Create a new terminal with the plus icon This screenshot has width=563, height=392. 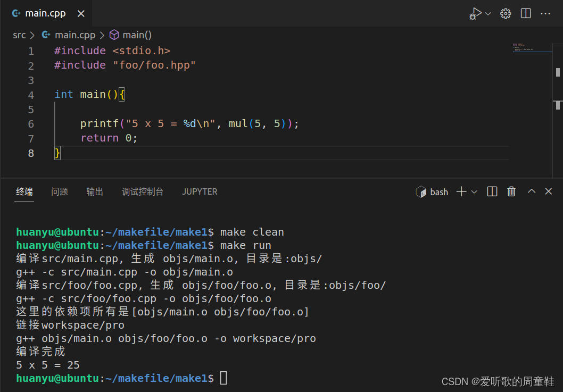(x=461, y=191)
